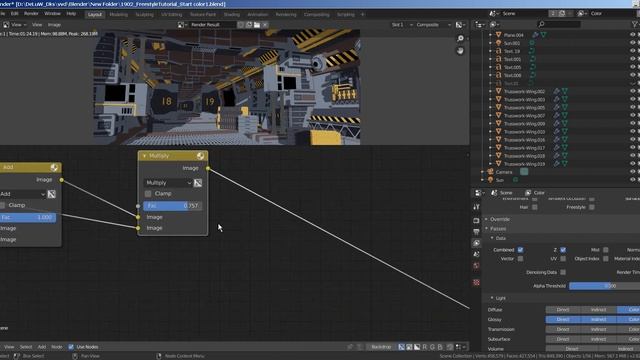Collapse the Multiply node with its triangle
The image size is (640, 360).
pyautogui.click(x=144, y=156)
